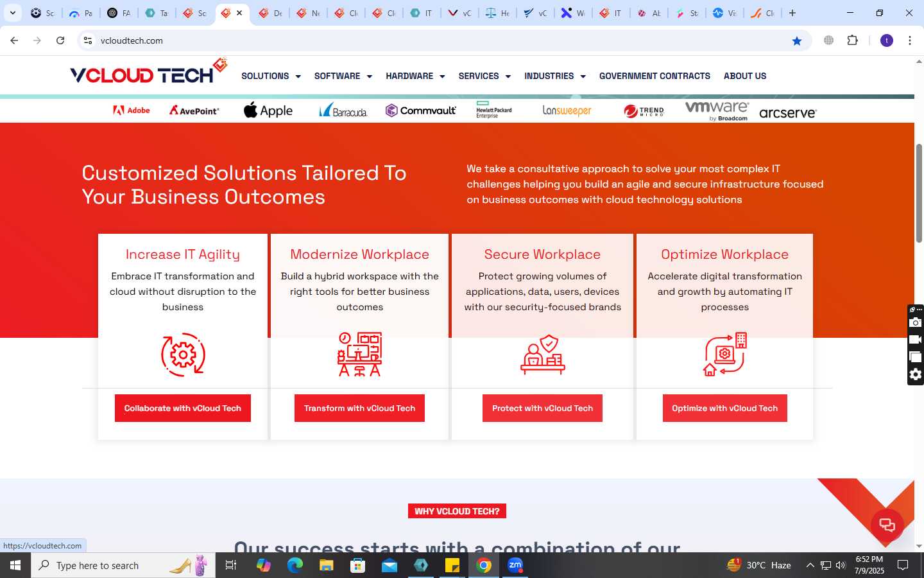Click the screenshot camera icon in side widget
924x578 pixels.
916,322
